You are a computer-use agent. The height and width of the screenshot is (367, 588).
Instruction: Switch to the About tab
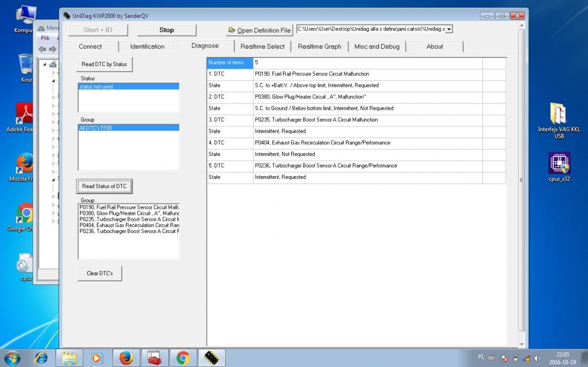point(435,46)
